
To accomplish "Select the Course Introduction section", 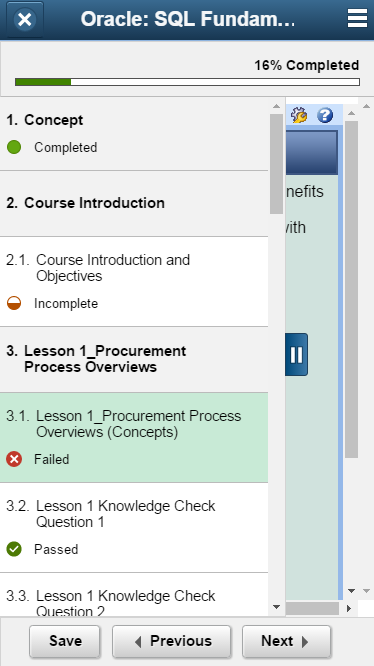I will (134, 203).
